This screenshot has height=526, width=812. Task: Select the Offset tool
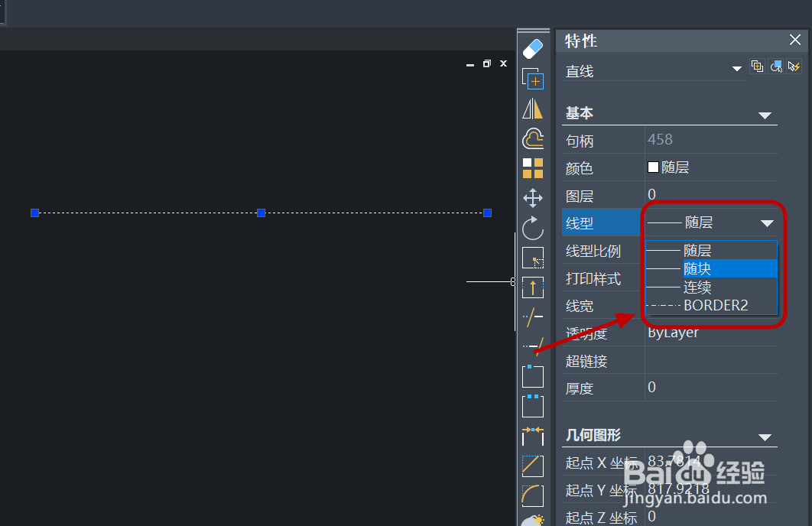(x=533, y=138)
